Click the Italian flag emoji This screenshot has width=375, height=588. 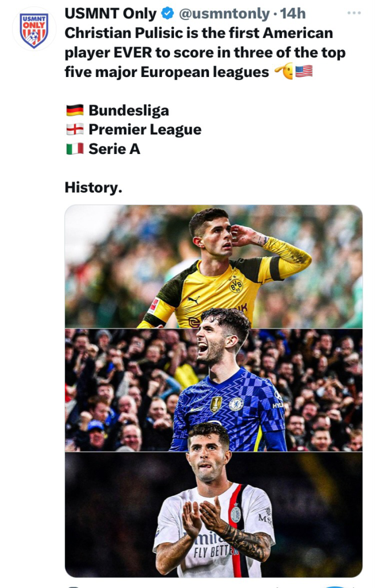(75, 149)
